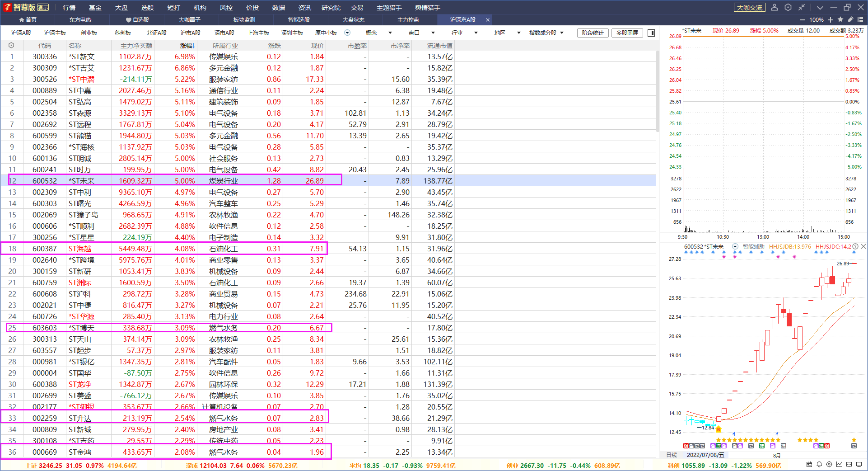Select the 北证A股 board filter

coord(157,33)
